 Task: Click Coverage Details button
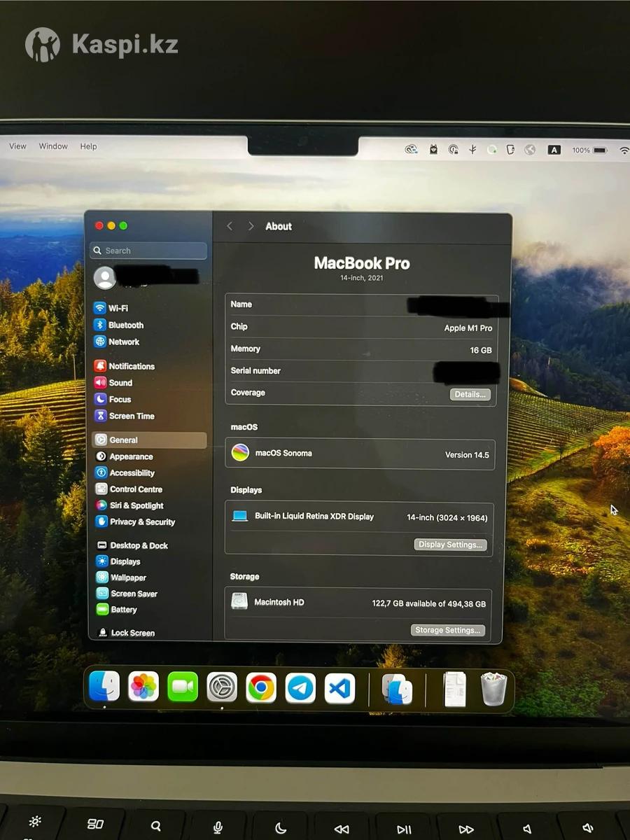tap(470, 394)
